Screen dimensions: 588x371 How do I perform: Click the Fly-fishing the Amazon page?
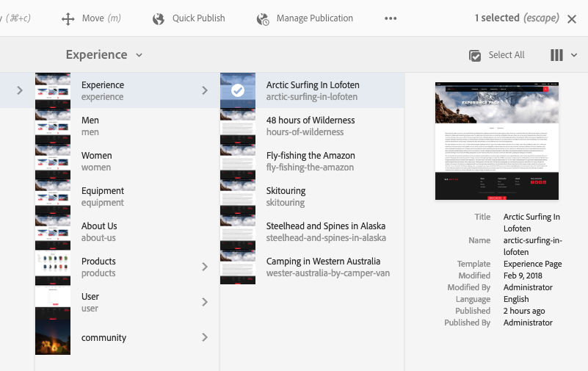coord(311,161)
